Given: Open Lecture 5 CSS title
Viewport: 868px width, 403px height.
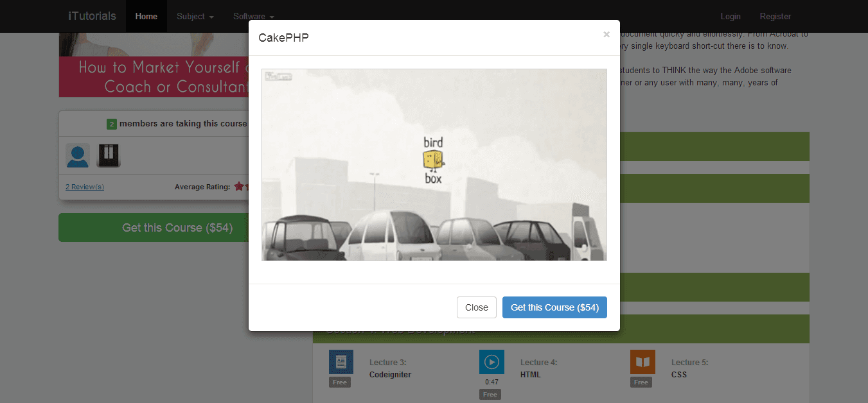Looking at the screenshot, I should (x=679, y=374).
